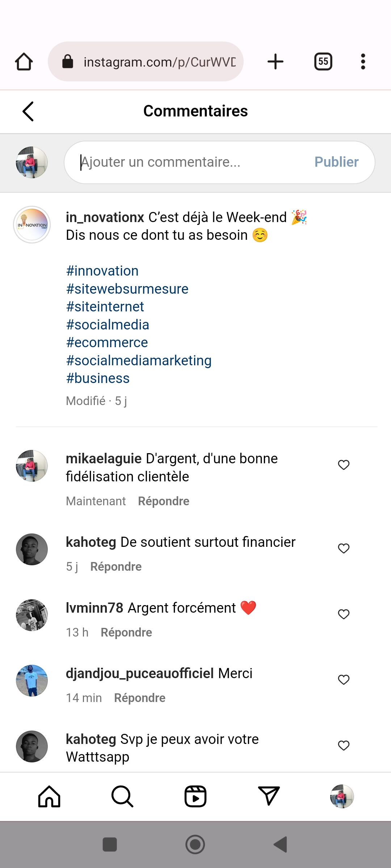This screenshot has height=868, width=391.
Task: Like kahoteg's "soutient financier" comment
Action: (x=344, y=548)
